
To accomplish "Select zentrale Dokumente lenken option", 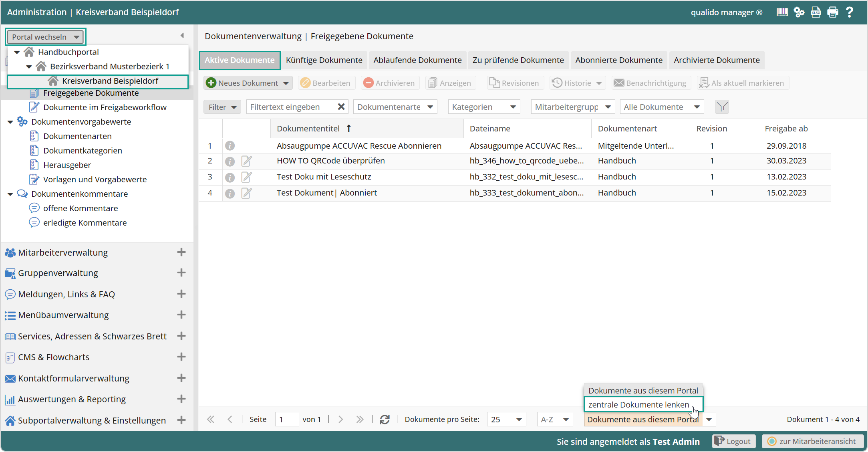I will click(643, 405).
